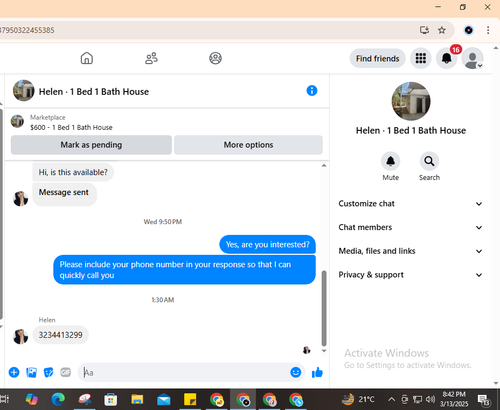Click Find friends button

(377, 58)
